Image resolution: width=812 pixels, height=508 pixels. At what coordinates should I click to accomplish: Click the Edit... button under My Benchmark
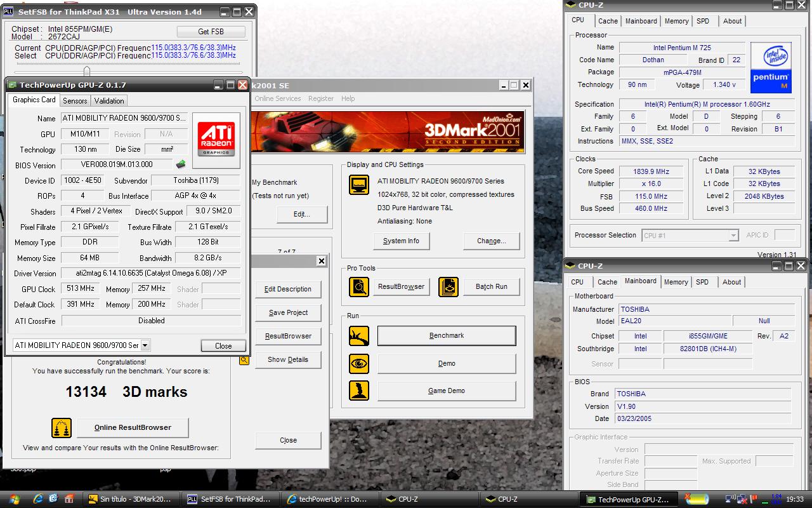302,215
